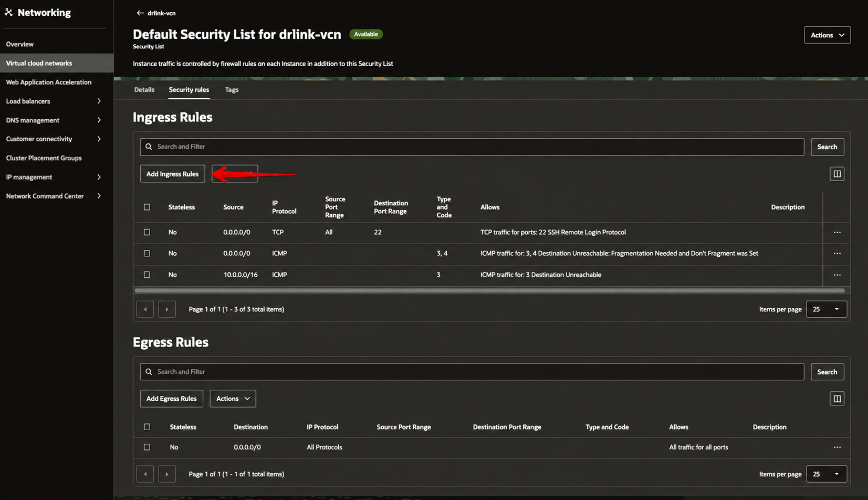Click Stateless column header in Egress table
Viewport: 868px width, 500px height.
(x=183, y=427)
